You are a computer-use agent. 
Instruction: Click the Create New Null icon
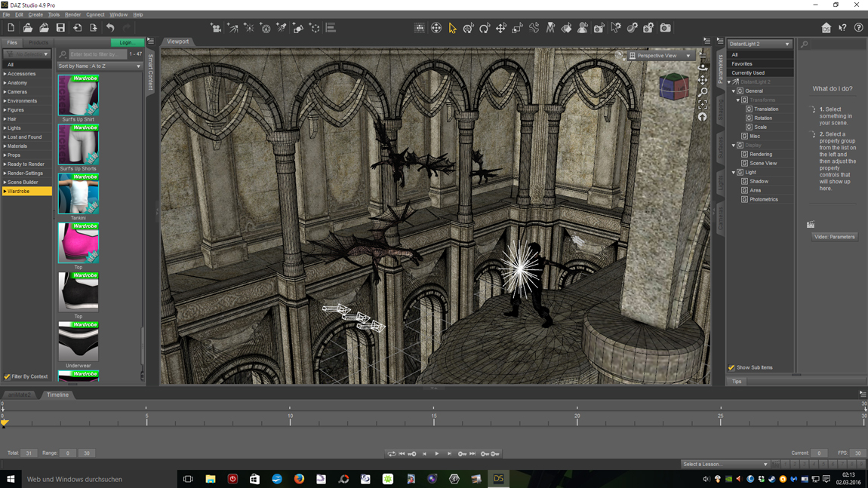pyautogui.click(x=315, y=28)
